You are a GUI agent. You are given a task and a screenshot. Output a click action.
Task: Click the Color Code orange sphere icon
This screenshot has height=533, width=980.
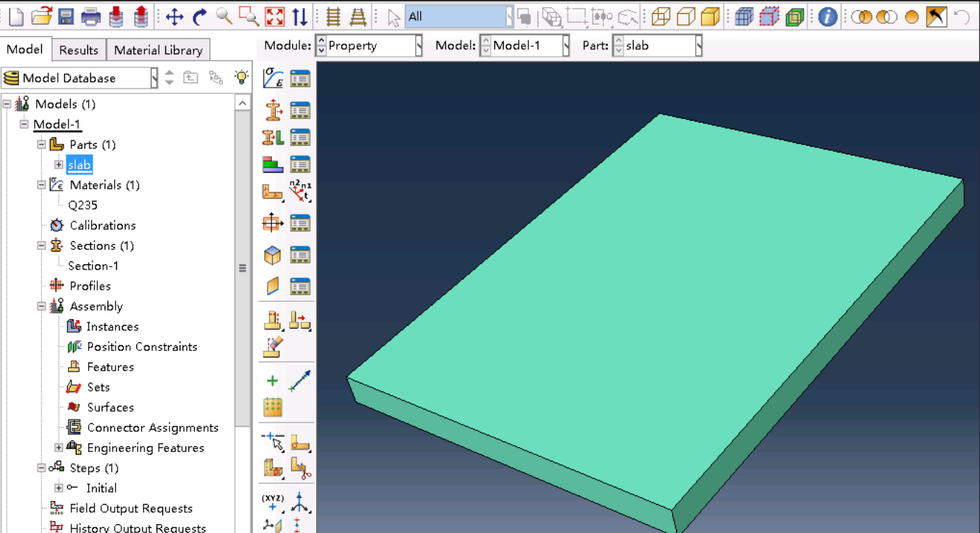[x=911, y=17]
